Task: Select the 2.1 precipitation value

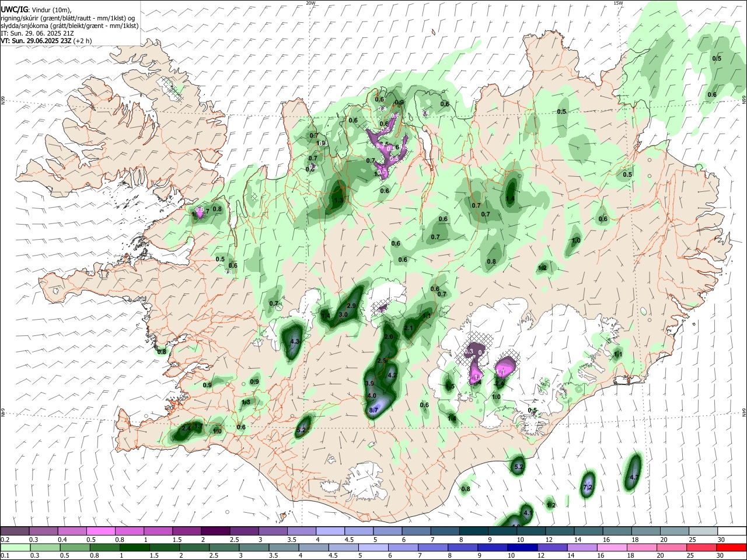Action: pyautogui.click(x=409, y=328)
